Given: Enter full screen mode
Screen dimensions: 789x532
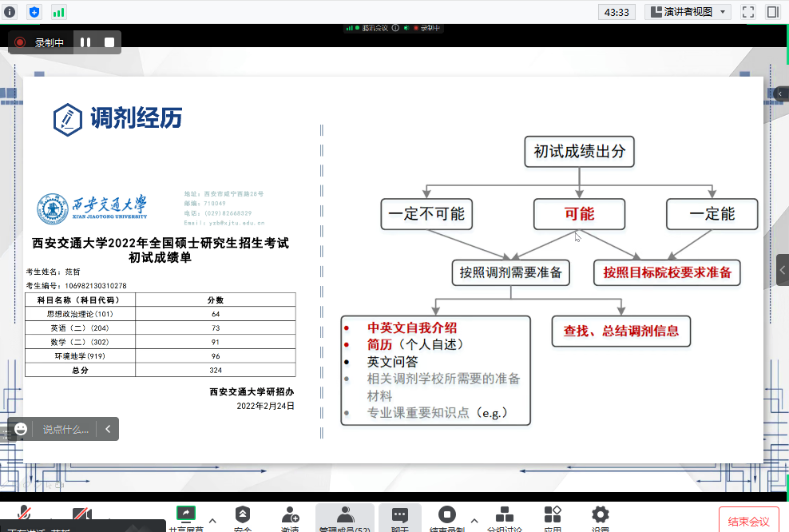Looking at the screenshot, I should click(748, 12).
